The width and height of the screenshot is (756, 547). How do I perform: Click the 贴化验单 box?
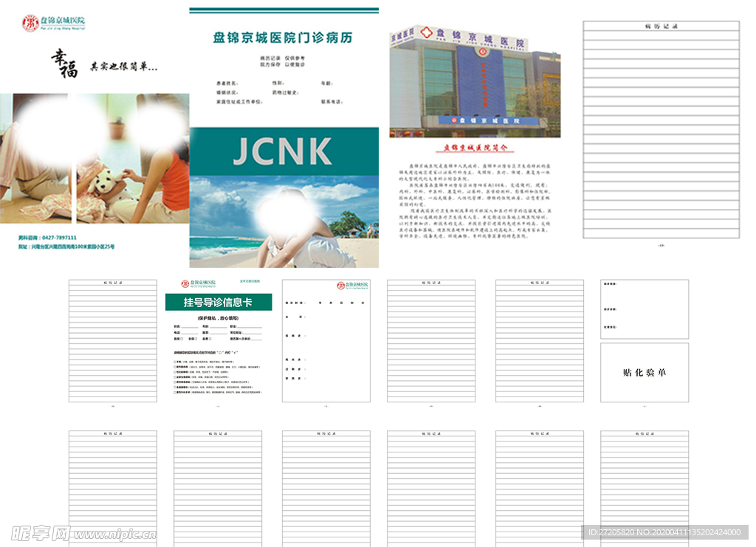coord(645,373)
